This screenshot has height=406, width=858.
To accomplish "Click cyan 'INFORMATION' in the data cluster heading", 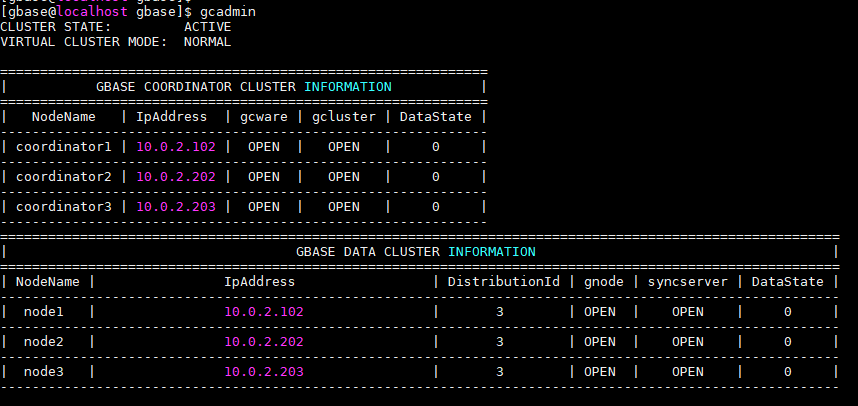I will (491, 252).
